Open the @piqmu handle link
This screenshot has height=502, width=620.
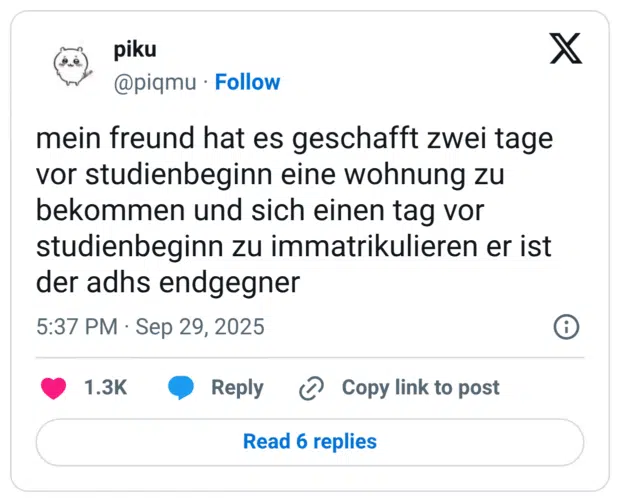point(154,82)
